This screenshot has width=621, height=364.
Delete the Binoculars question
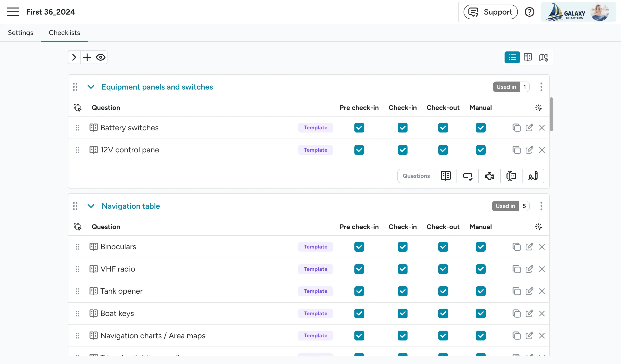(x=542, y=247)
